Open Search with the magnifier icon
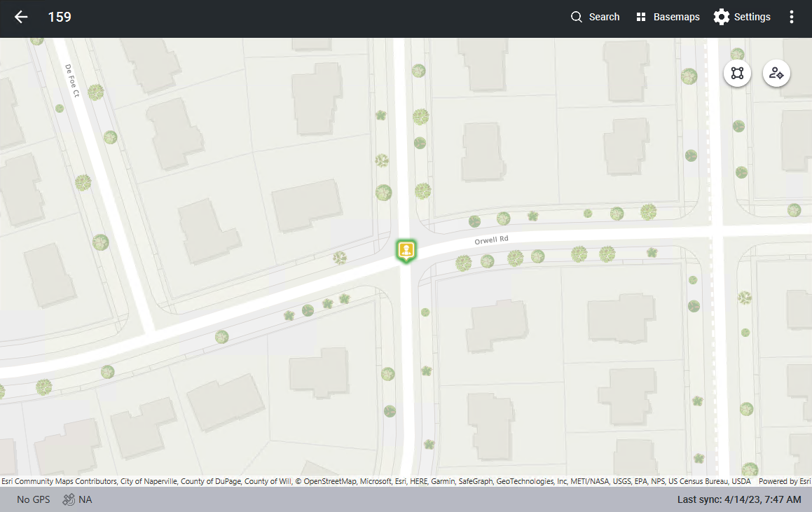 click(577, 18)
